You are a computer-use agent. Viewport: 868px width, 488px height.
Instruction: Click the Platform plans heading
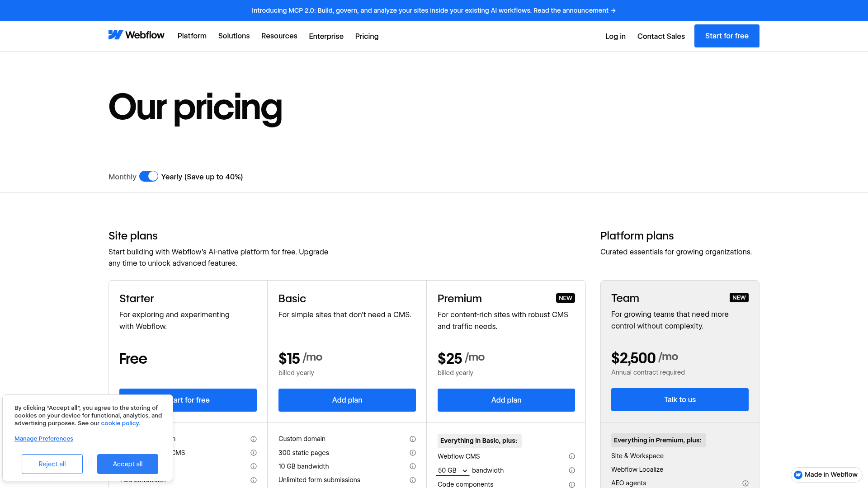[637, 236]
